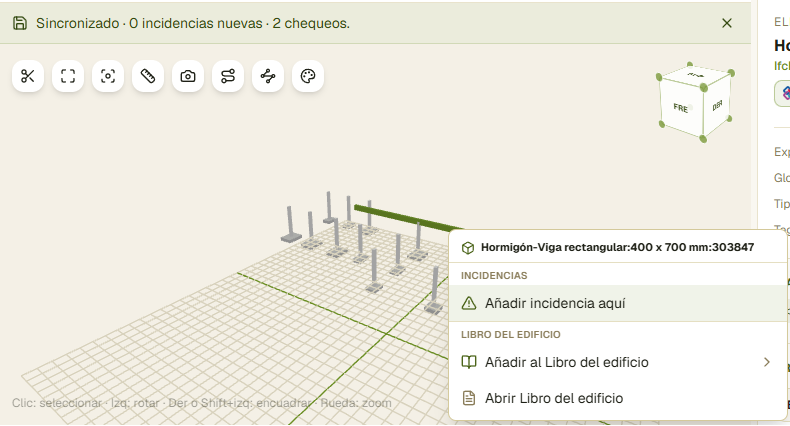Open Añadir al Libro del edificio submenu
Image resolution: width=790 pixels, height=426 pixels.
618,362
